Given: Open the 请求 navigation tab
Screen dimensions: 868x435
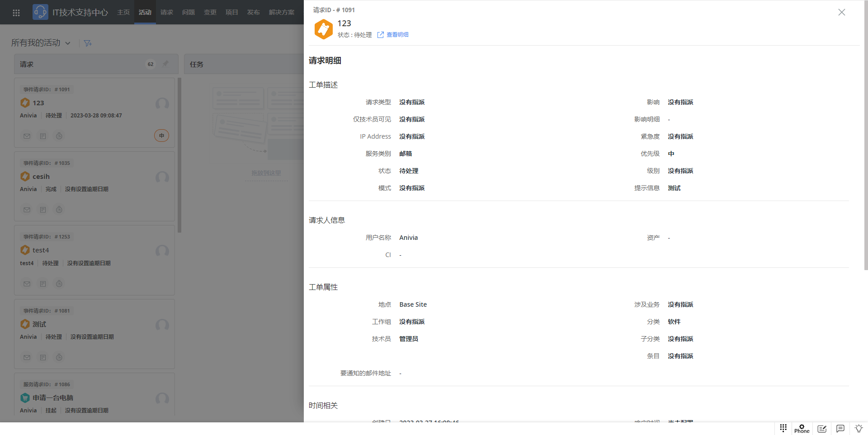Looking at the screenshot, I should coord(167,12).
